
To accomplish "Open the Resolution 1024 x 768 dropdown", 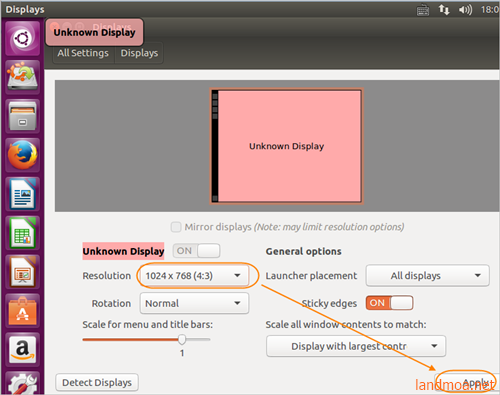I will 194,276.
